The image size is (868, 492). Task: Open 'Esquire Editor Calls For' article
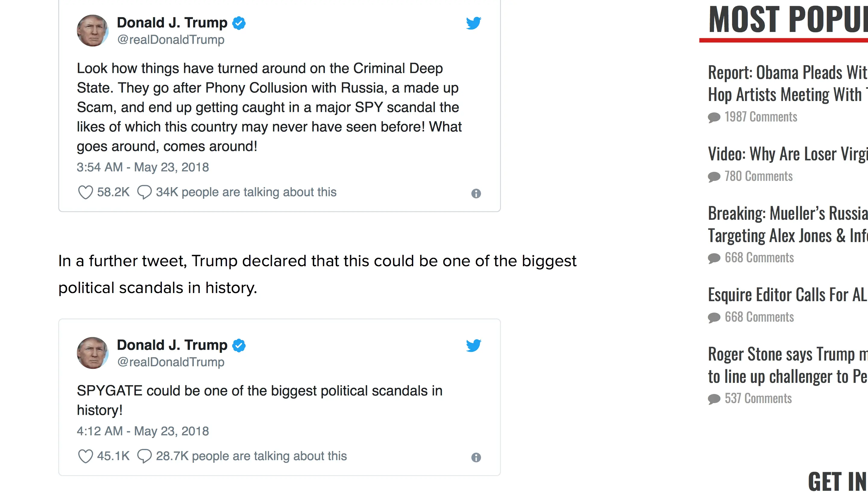787,295
